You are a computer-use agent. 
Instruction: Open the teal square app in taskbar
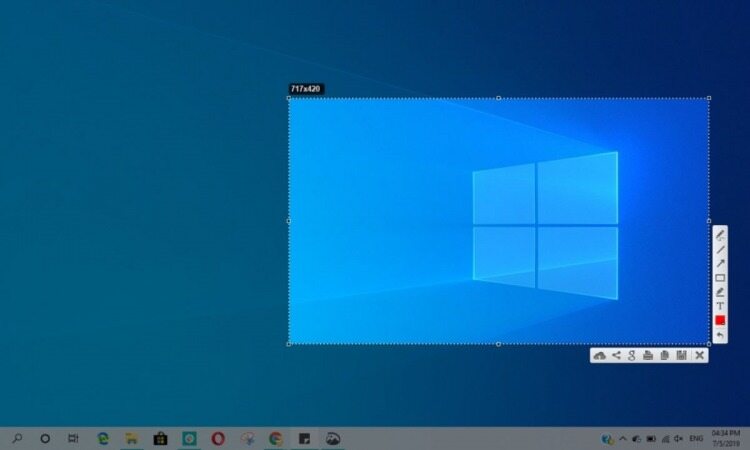click(x=189, y=439)
